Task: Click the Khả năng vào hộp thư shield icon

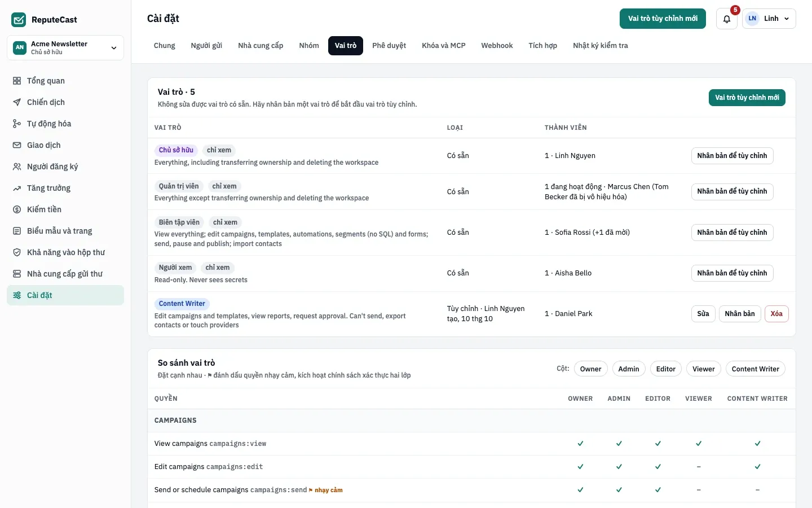Action: tap(17, 252)
